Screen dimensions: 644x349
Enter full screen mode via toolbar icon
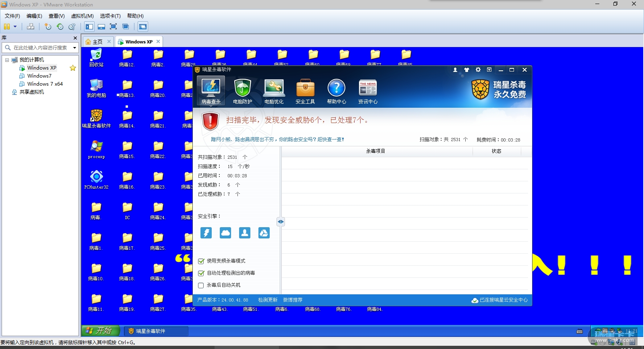[114, 27]
